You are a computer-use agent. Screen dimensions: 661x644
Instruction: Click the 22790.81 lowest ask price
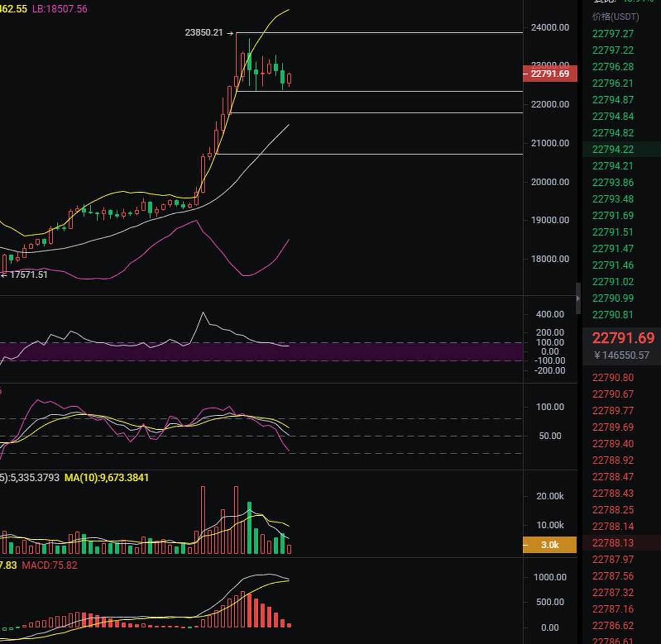[x=613, y=315]
